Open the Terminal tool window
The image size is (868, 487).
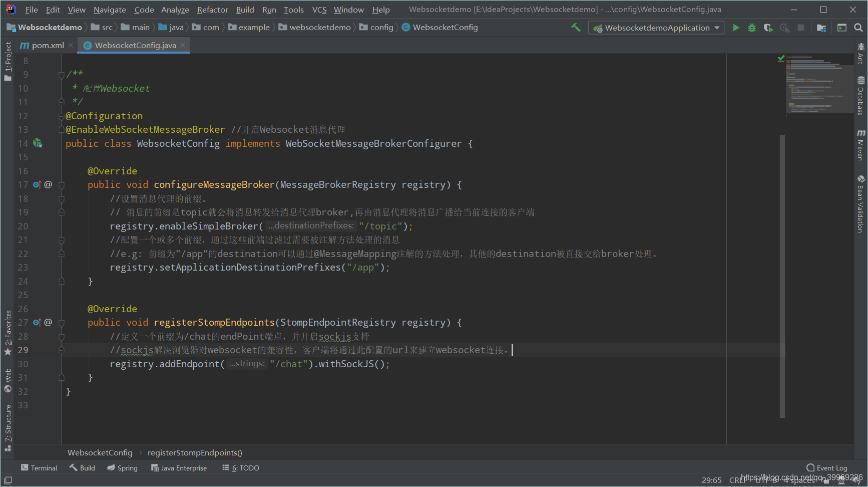click(x=39, y=467)
